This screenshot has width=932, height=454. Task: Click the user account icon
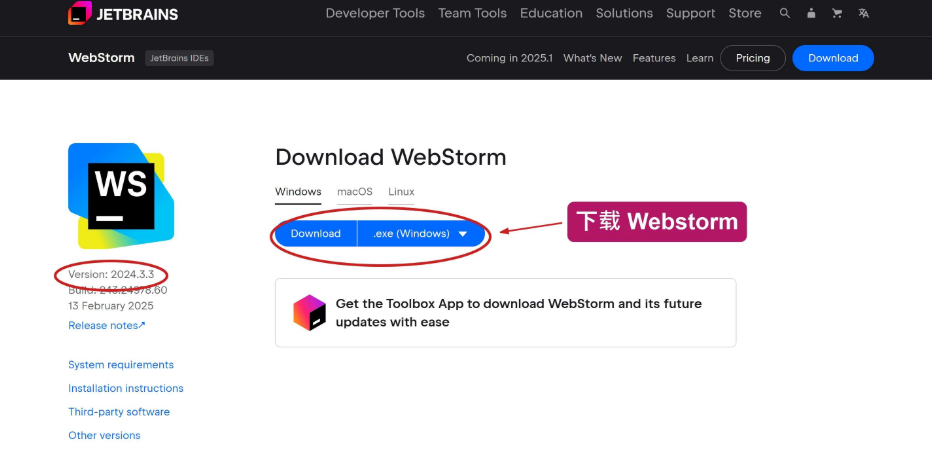pos(811,13)
